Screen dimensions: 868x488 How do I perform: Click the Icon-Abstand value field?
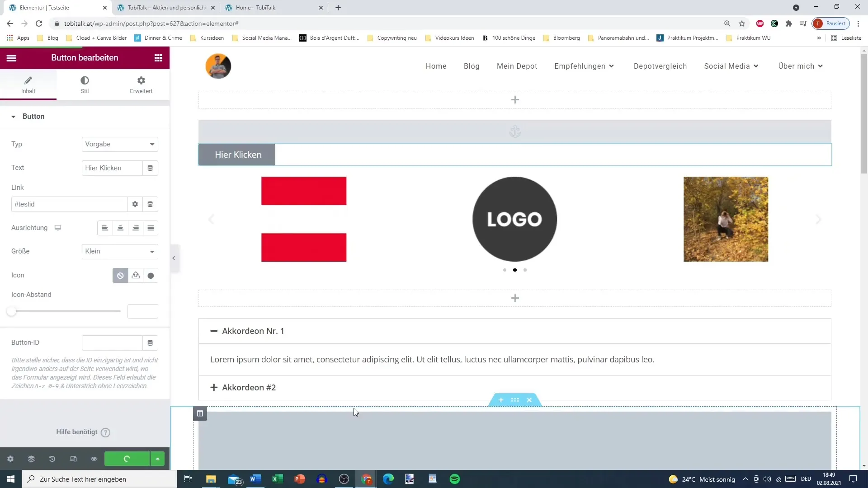143,311
